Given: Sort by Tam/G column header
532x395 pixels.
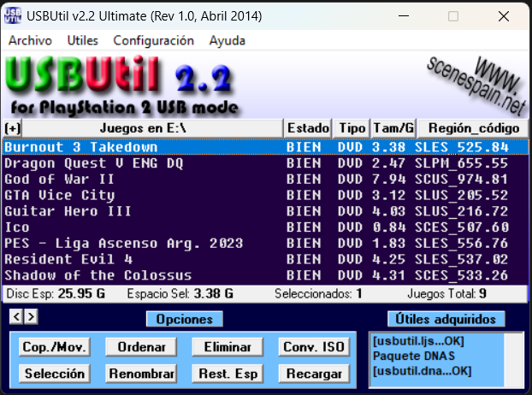Looking at the screenshot, I should (x=393, y=128).
